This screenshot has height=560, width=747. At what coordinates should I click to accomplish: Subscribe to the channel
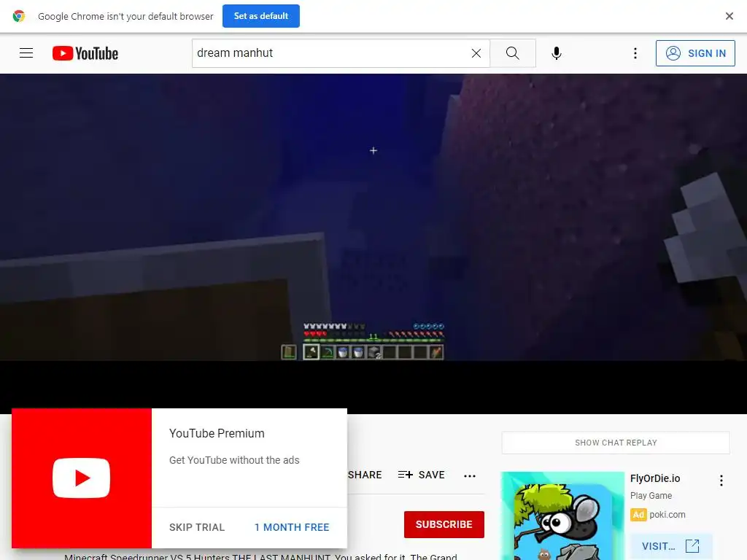pyautogui.click(x=444, y=524)
